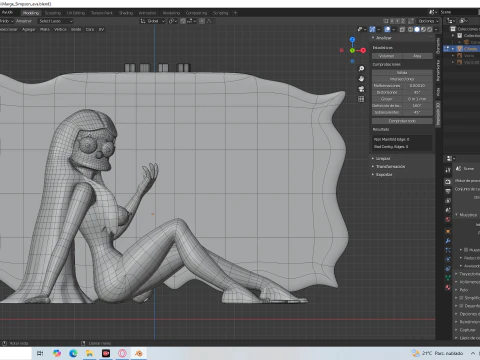Open the View Layer properties tab icon
This screenshot has height=360, width=480.
point(448,200)
